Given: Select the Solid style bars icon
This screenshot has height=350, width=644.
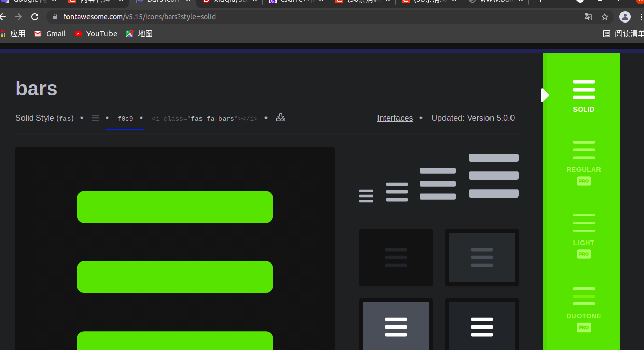Looking at the screenshot, I should pos(584,95).
